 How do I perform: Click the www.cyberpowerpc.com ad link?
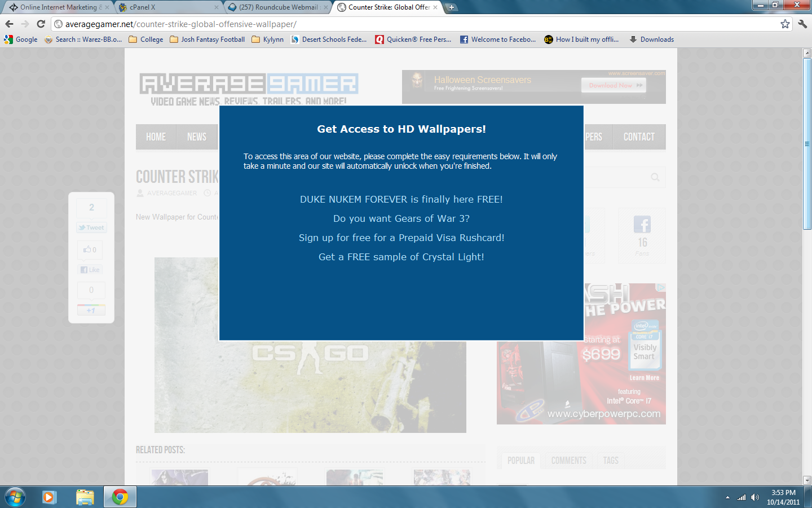click(604, 414)
